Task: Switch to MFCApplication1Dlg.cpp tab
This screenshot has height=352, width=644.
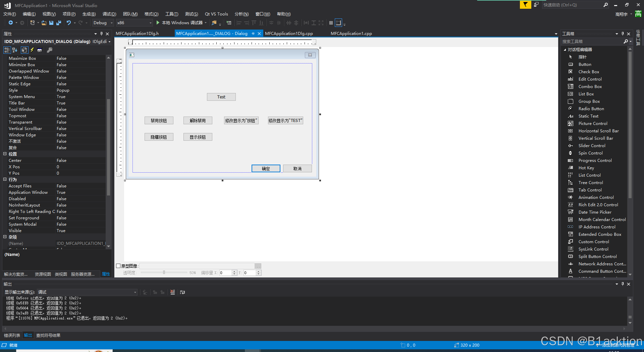Action: 289,34
